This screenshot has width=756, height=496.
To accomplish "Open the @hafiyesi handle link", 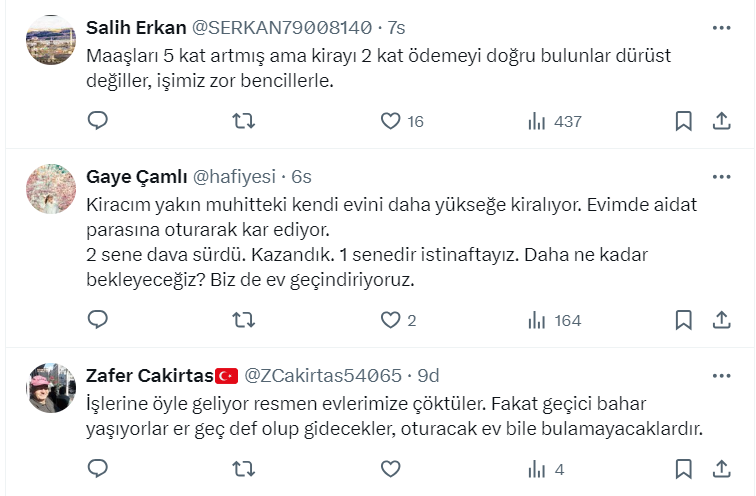I will tap(233, 177).
